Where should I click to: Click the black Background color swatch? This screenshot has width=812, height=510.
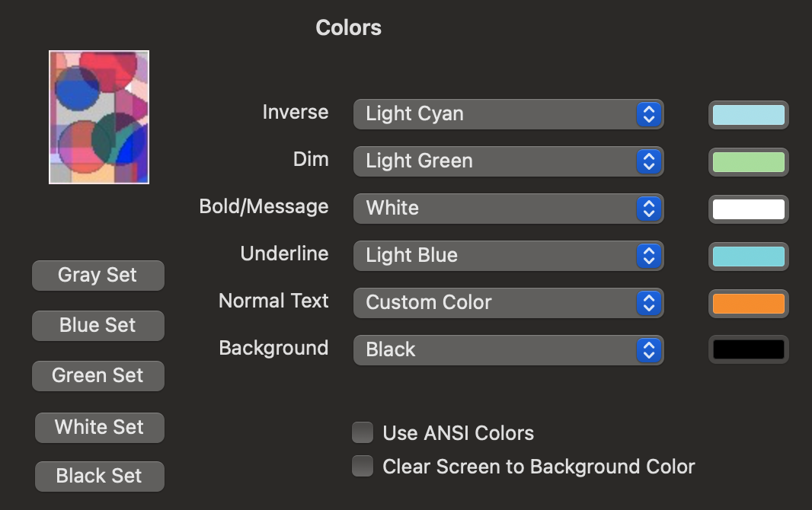click(x=748, y=350)
